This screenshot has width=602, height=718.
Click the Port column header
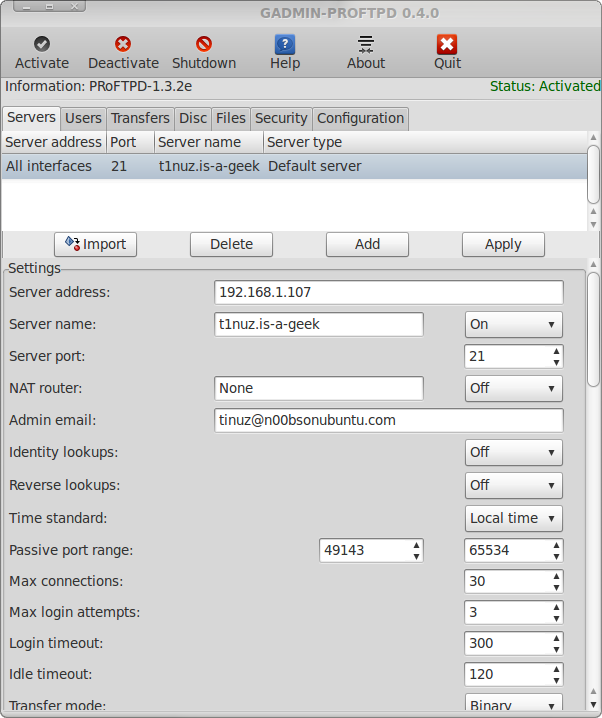pos(130,142)
